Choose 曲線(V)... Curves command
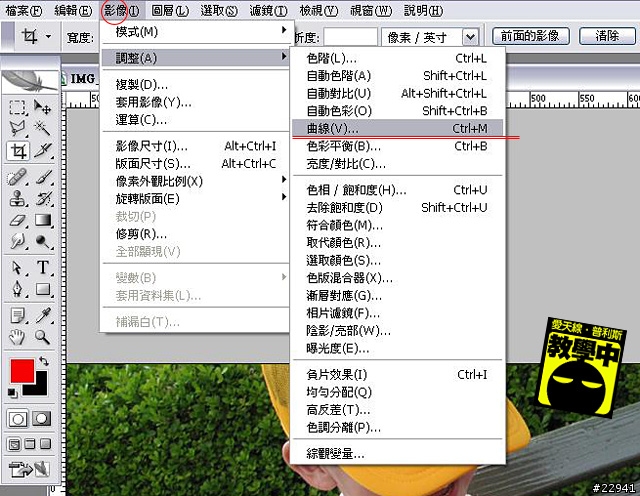The image size is (640, 496). [x=398, y=128]
